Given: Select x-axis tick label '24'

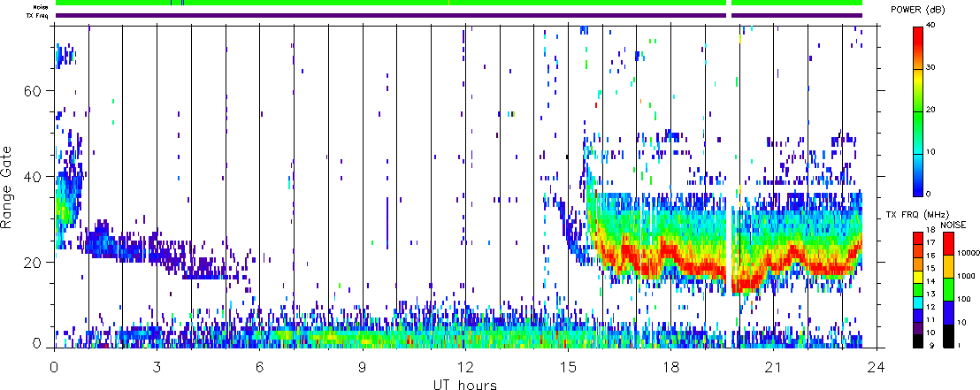Looking at the screenshot, I should click(x=876, y=367).
